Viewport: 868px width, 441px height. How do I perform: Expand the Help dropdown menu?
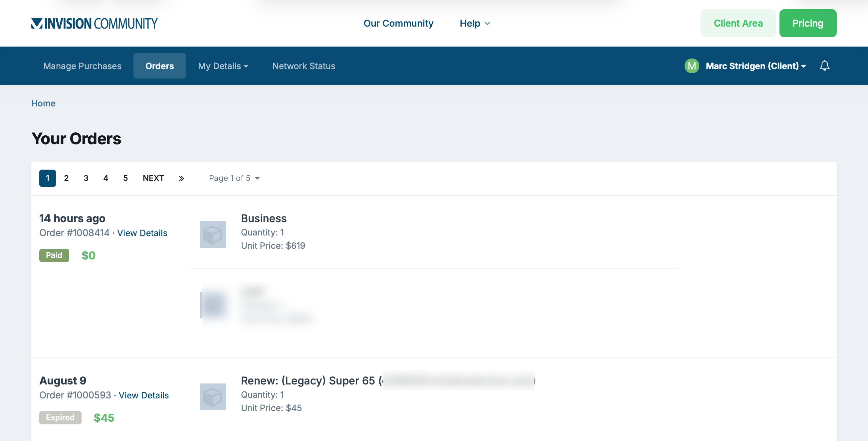click(x=475, y=23)
